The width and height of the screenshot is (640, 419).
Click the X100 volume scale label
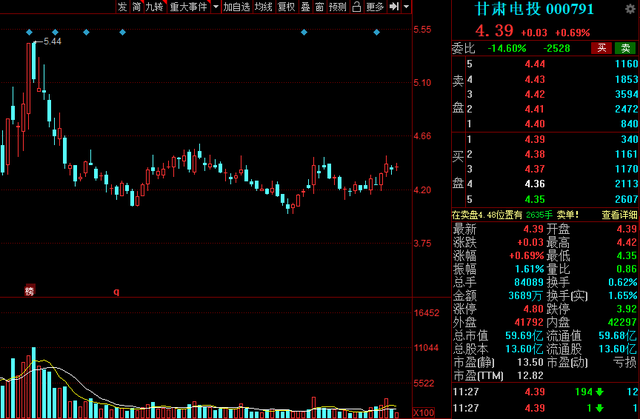[424, 412]
